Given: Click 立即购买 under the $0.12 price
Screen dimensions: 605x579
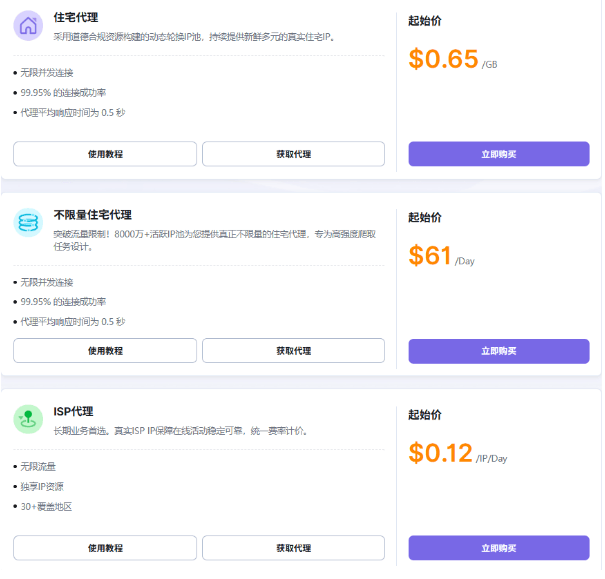Looking at the screenshot, I should 498,548.
